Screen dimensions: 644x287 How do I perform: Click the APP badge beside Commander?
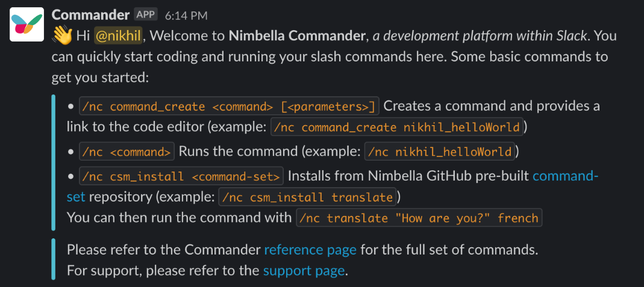(x=146, y=14)
